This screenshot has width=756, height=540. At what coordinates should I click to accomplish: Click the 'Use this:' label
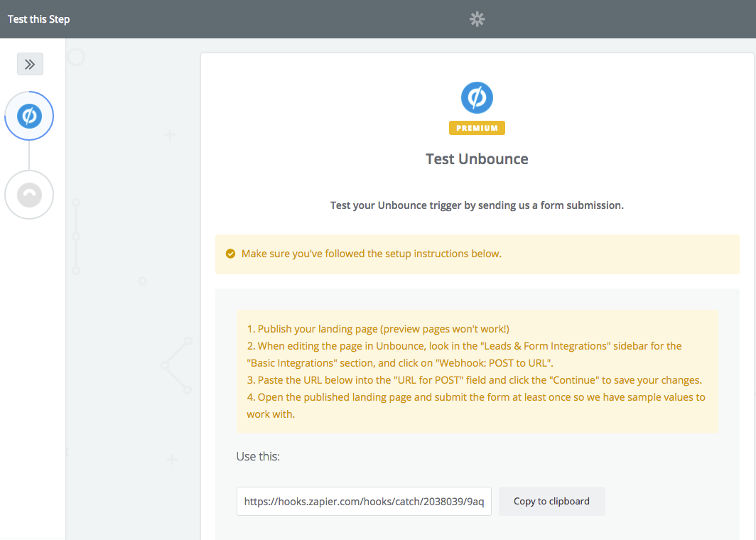click(258, 457)
